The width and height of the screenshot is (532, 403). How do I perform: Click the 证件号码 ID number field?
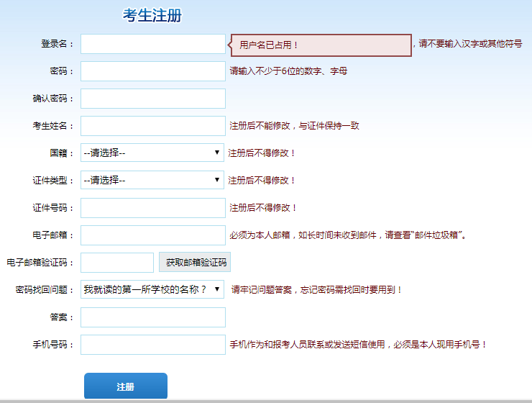[x=152, y=208]
